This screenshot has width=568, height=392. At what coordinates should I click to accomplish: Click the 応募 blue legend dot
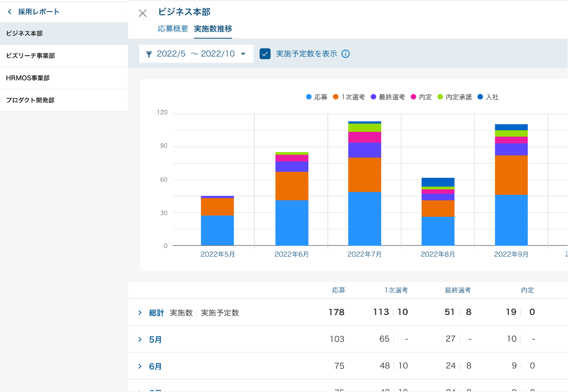click(x=309, y=97)
